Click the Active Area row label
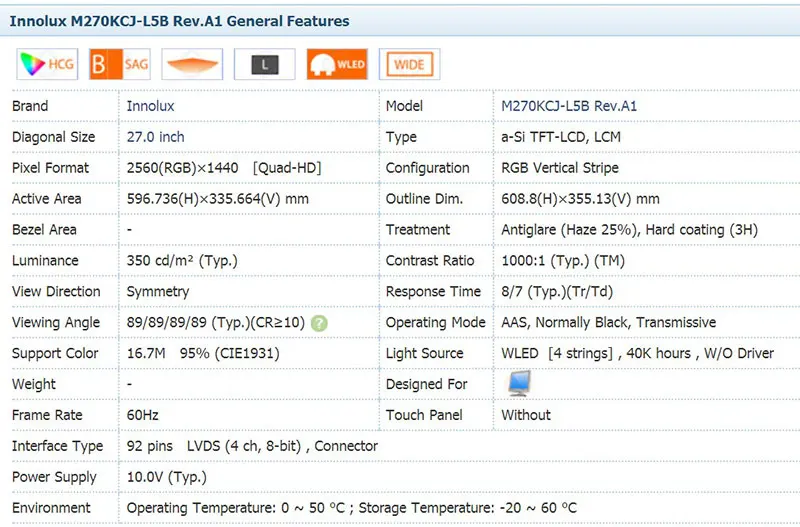 [46, 199]
